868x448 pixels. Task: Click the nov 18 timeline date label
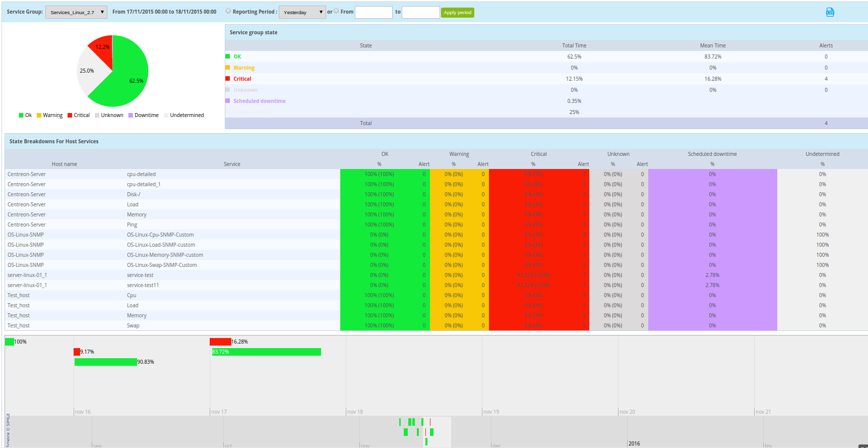(x=355, y=412)
